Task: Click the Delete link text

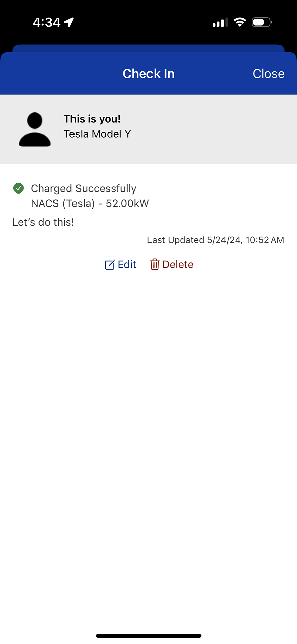Action: (178, 264)
